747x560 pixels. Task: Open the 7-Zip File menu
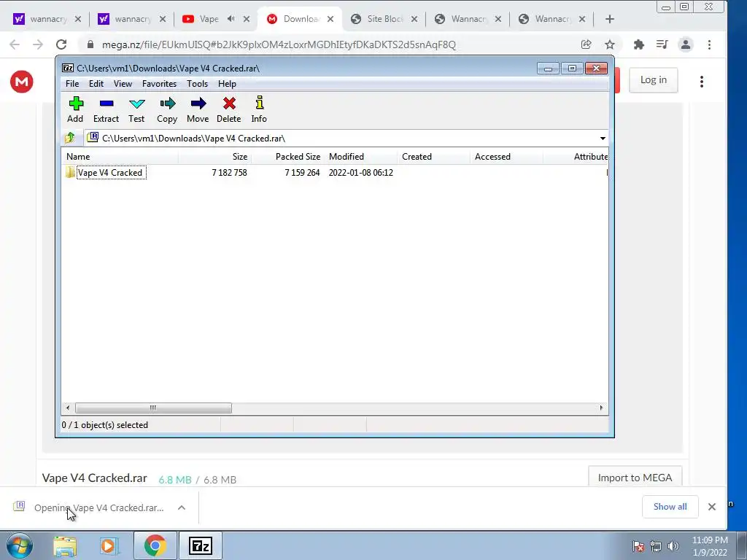coord(72,84)
